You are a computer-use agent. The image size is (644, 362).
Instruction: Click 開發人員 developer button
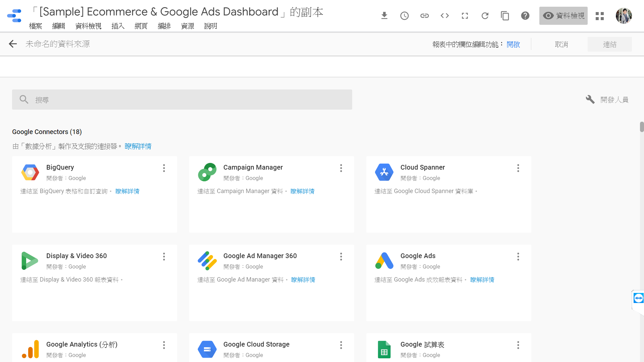[x=607, y=100]
